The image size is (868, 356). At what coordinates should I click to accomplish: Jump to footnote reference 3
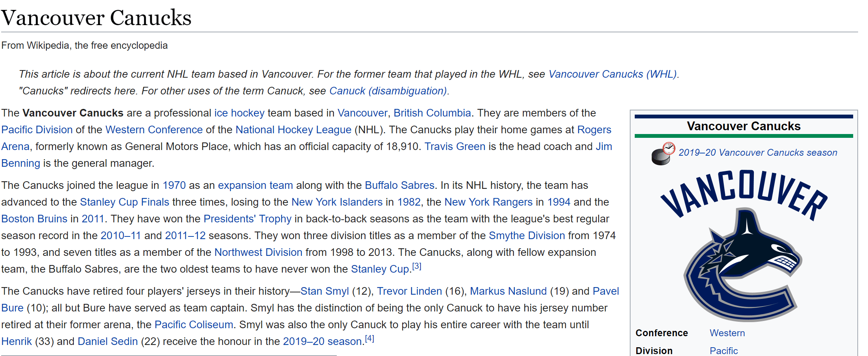(x=417, y=266)
